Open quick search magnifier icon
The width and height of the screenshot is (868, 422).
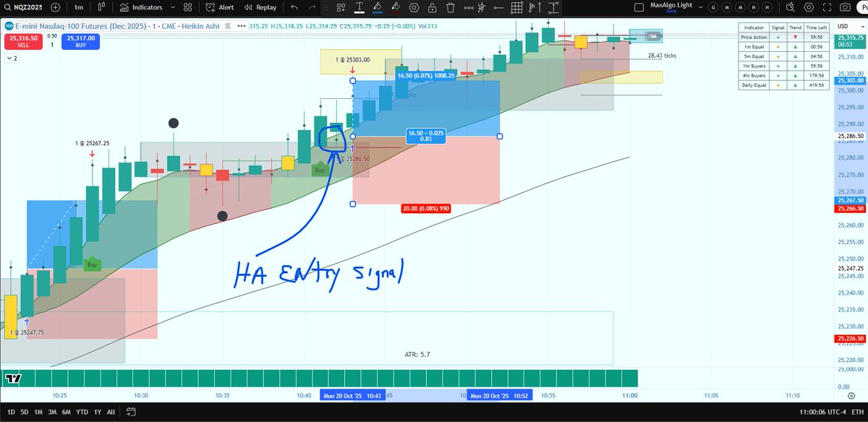[x=790, y=7]
